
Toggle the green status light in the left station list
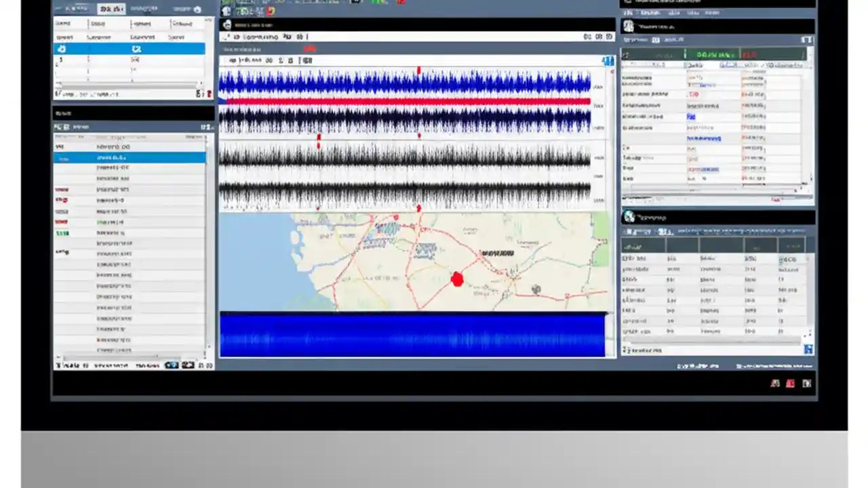[62, 232]
